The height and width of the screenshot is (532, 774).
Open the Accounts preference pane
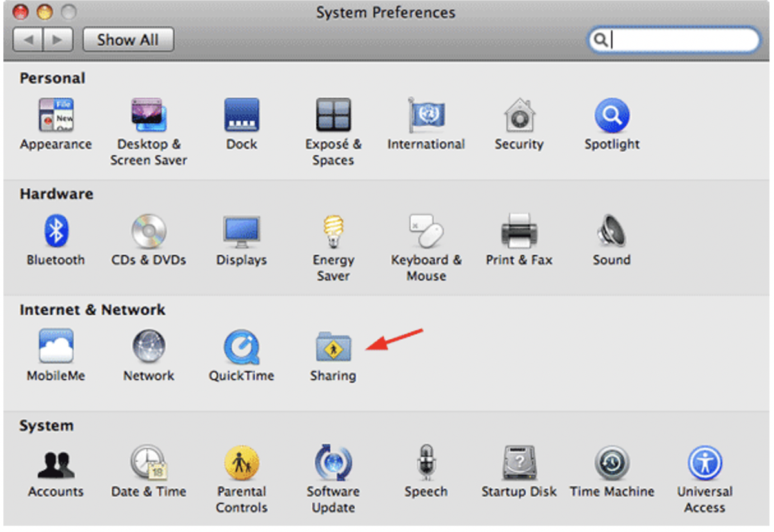55,463
